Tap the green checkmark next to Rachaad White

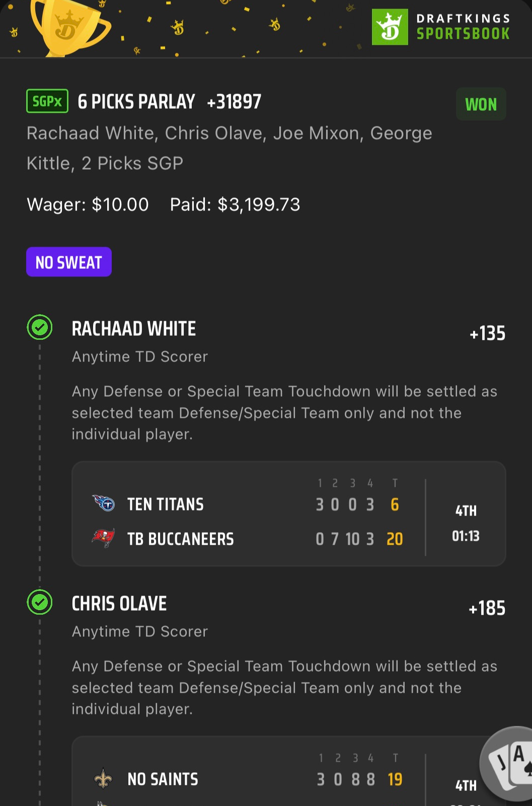(x=40, y=328)
